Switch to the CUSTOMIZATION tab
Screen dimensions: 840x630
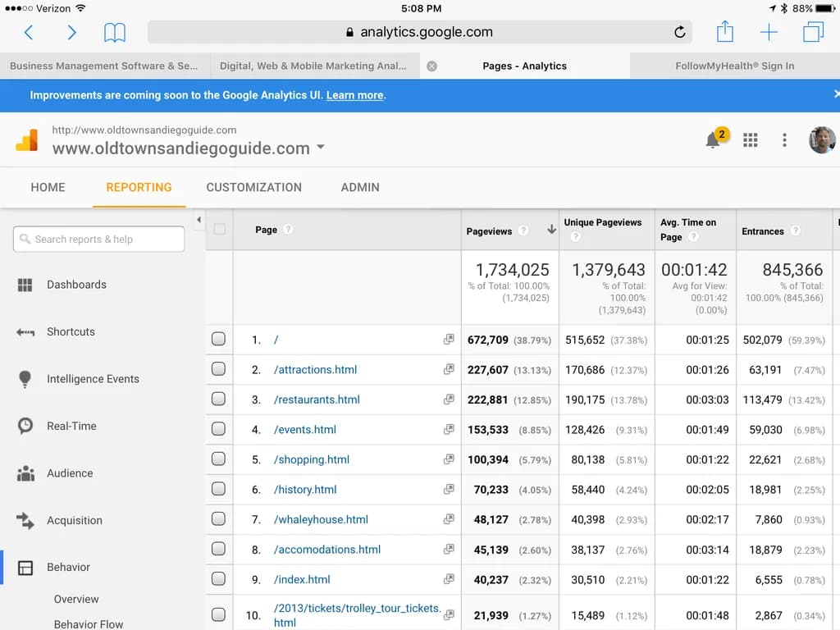(254, 187)
